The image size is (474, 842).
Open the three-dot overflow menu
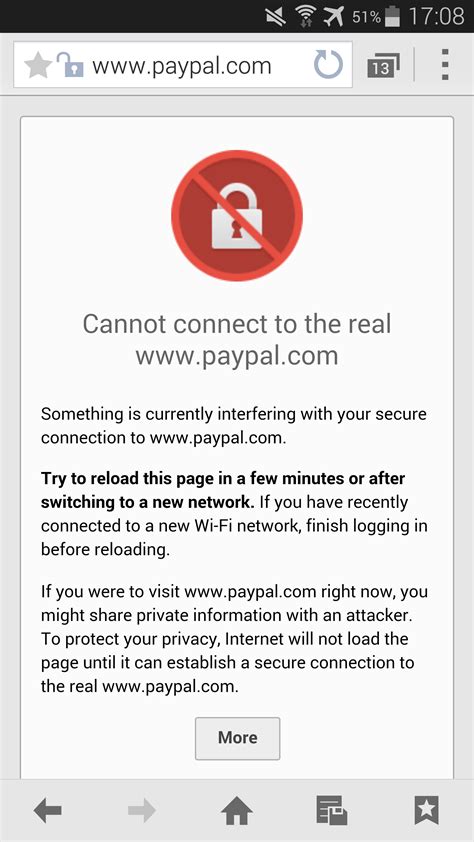coord(445,64)
